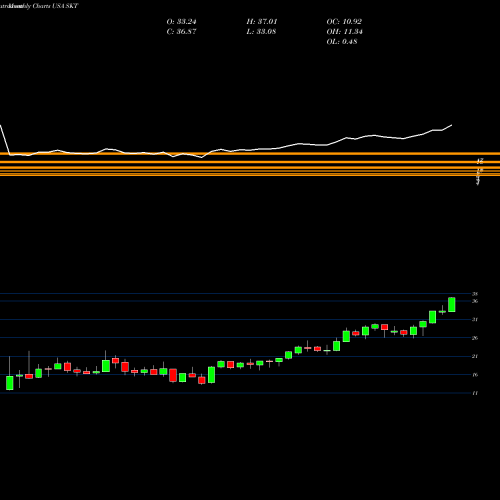Select the low value 'L: 33.08'
The image size is (500, 500).
coord(261,32)
